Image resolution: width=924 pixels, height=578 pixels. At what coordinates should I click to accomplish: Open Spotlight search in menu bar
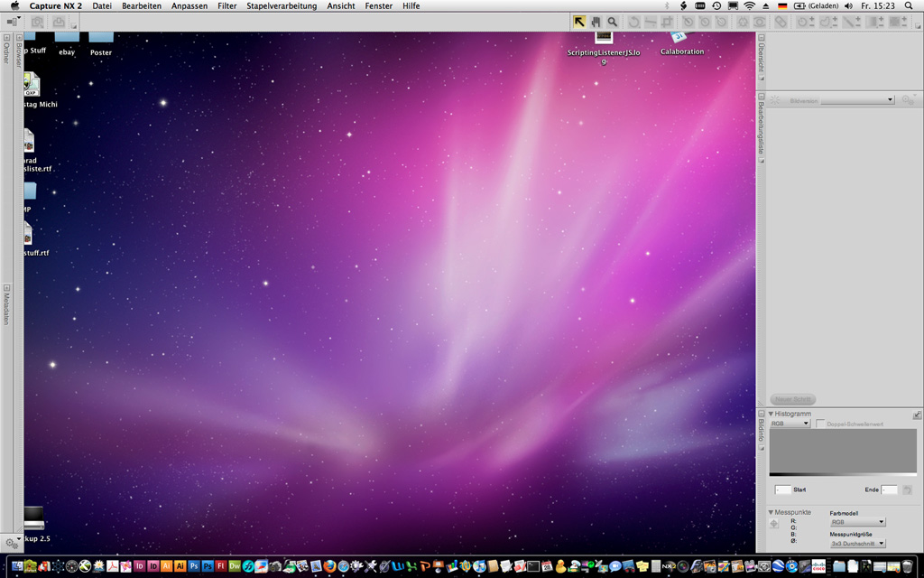(x=909, y=6)
